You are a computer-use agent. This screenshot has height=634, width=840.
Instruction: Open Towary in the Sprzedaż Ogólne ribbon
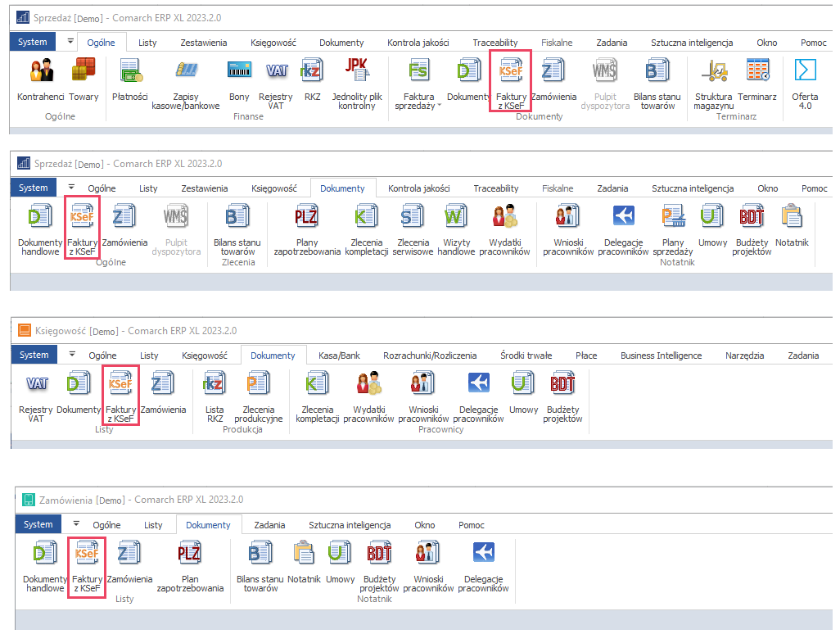[x=84, y=80]
